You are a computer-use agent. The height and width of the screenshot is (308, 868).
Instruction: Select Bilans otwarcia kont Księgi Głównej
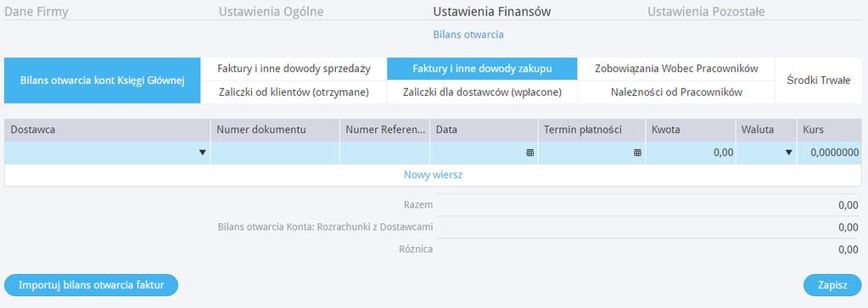[103, 81]
